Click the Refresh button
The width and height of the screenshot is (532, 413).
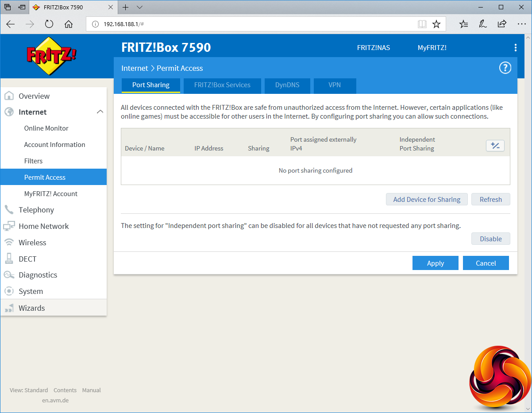[x=491, y=199]
